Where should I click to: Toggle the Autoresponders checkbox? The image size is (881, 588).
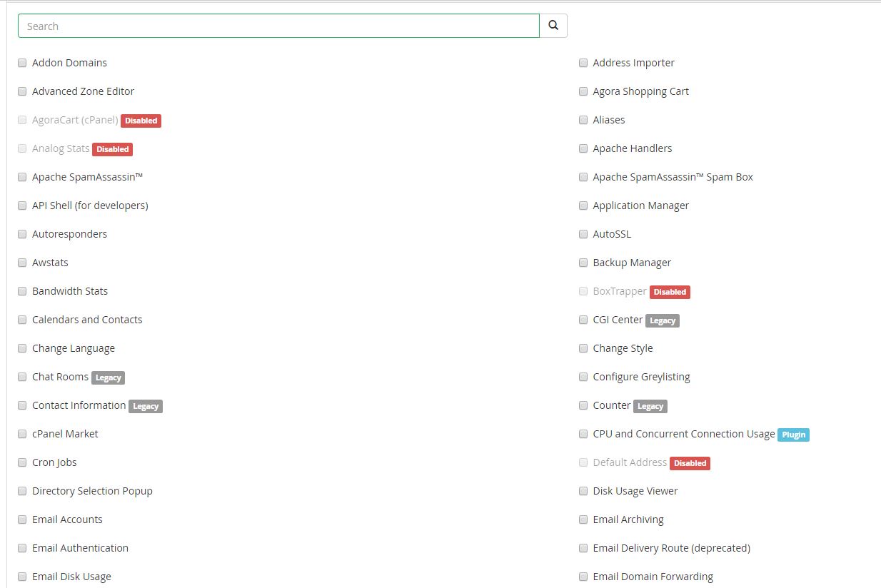[22, 234]
